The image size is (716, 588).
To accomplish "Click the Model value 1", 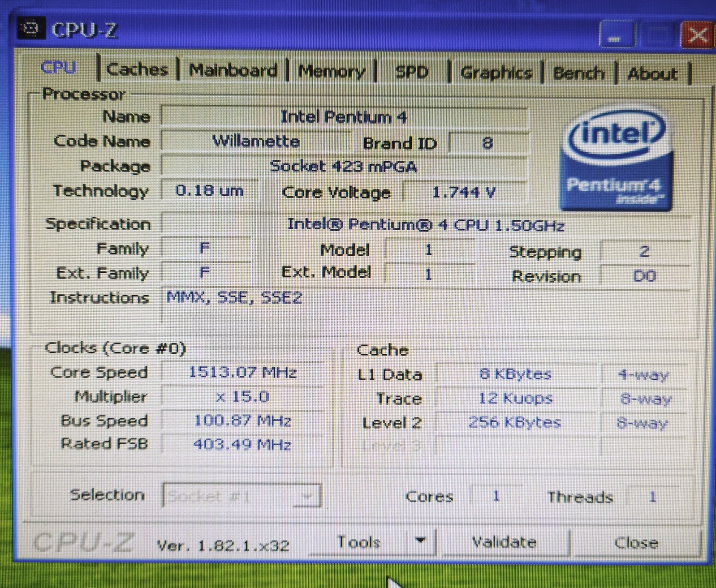I will click(x=429, y=250).
